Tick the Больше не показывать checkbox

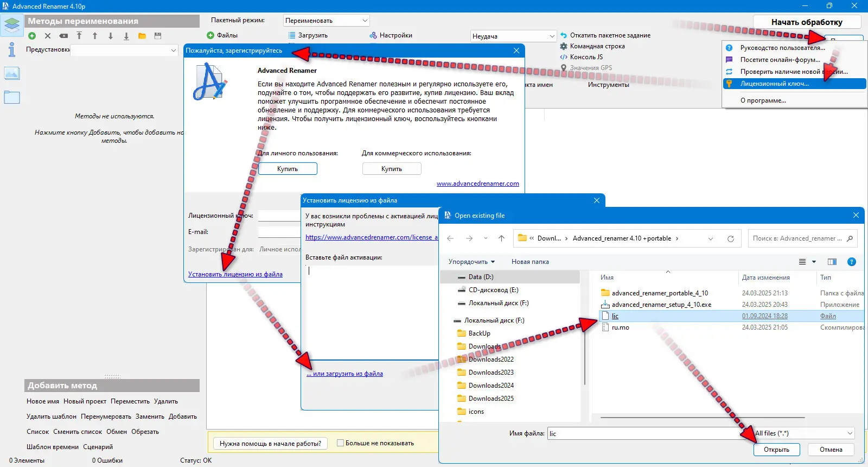pyautogui.click(x=340, y=443)
